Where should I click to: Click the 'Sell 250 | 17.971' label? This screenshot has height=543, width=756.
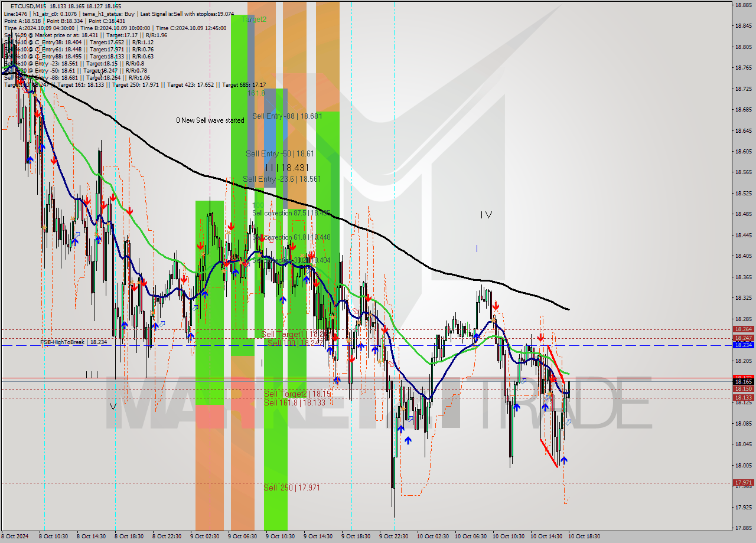pos(292,488)
